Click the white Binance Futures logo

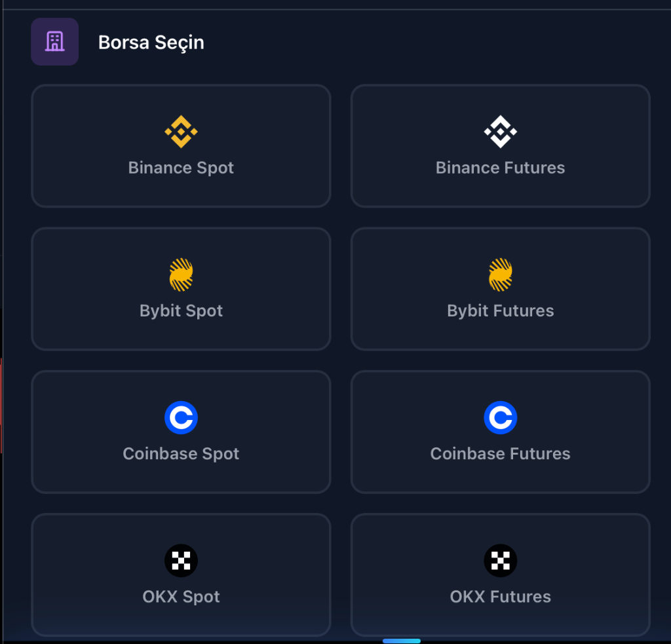point(500,132)
